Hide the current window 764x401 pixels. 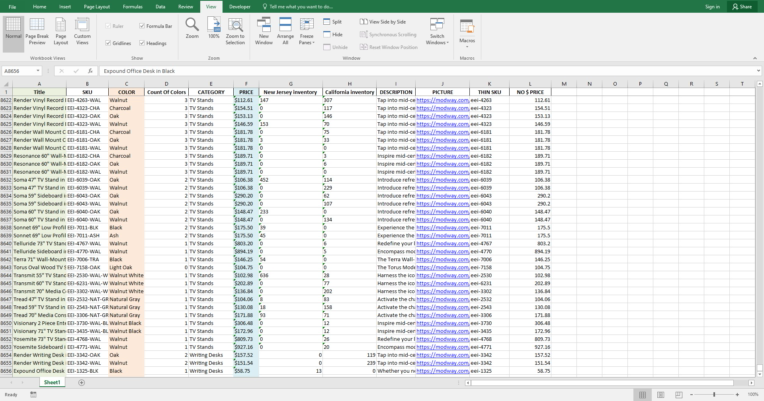333,35
